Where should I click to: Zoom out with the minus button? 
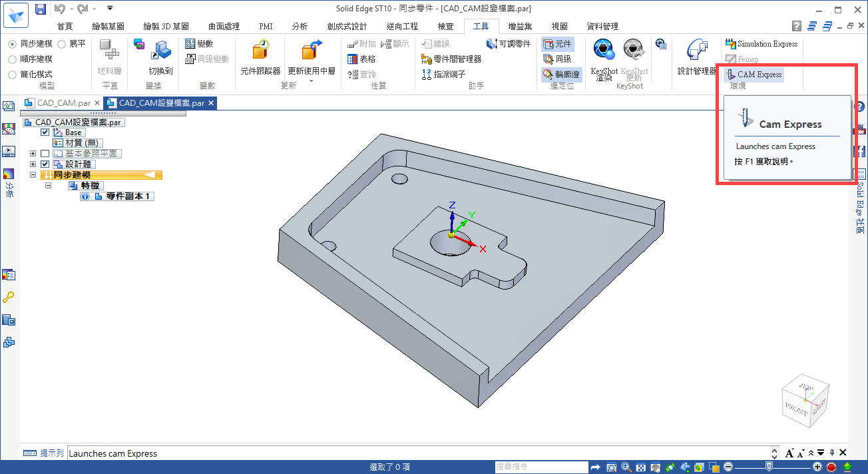pyautogui.click(x=728, y=467)
